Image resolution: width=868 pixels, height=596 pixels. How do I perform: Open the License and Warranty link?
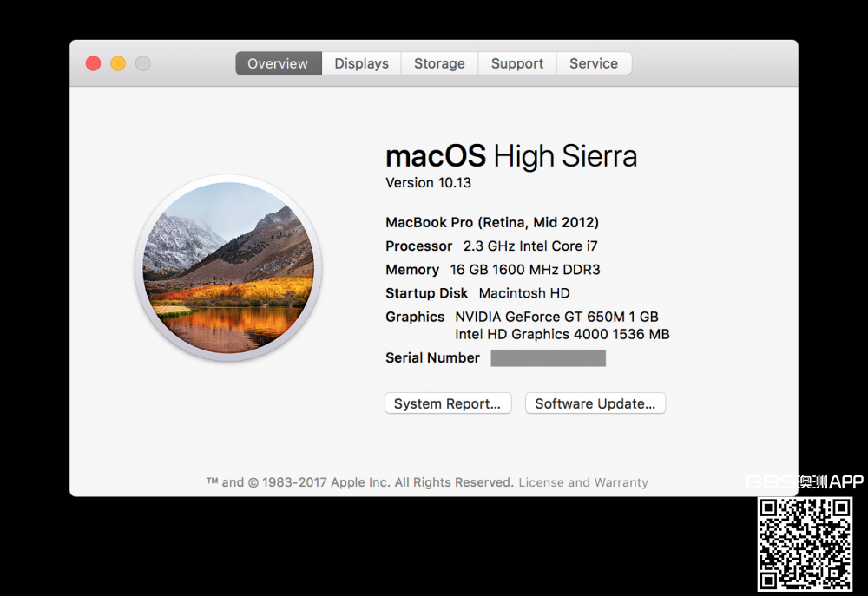(x=583, y=482)
